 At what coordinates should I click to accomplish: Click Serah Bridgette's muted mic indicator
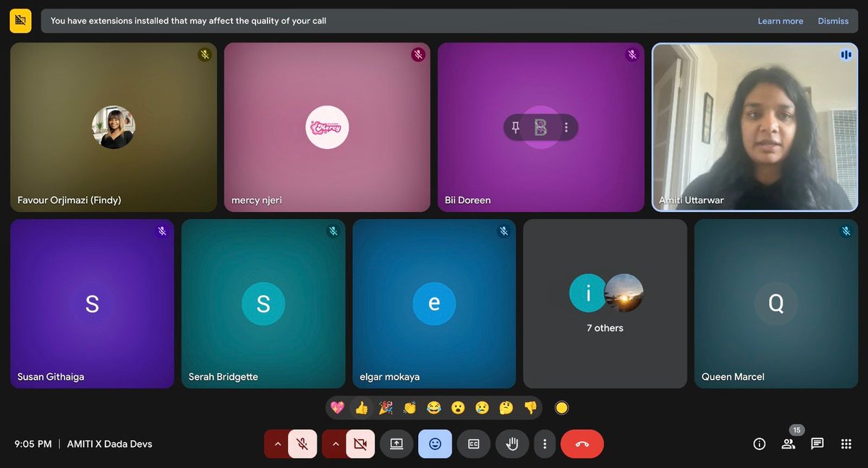pos(333,231)
